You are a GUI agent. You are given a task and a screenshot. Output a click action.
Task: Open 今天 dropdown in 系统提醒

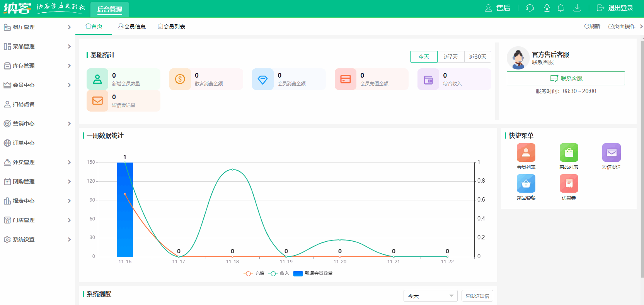tap(430, 296)
